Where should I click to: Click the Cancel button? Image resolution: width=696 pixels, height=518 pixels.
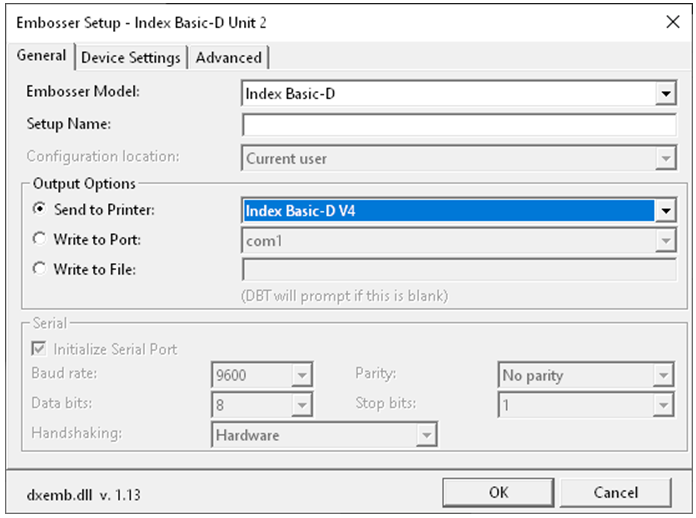[x=615, y=492]
